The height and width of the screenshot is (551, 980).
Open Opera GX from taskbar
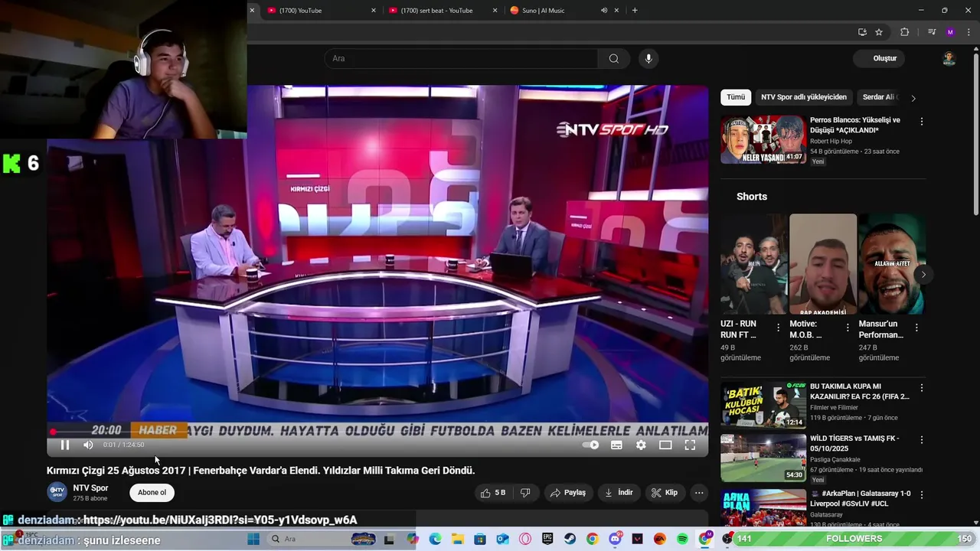(x=525, y=539)
